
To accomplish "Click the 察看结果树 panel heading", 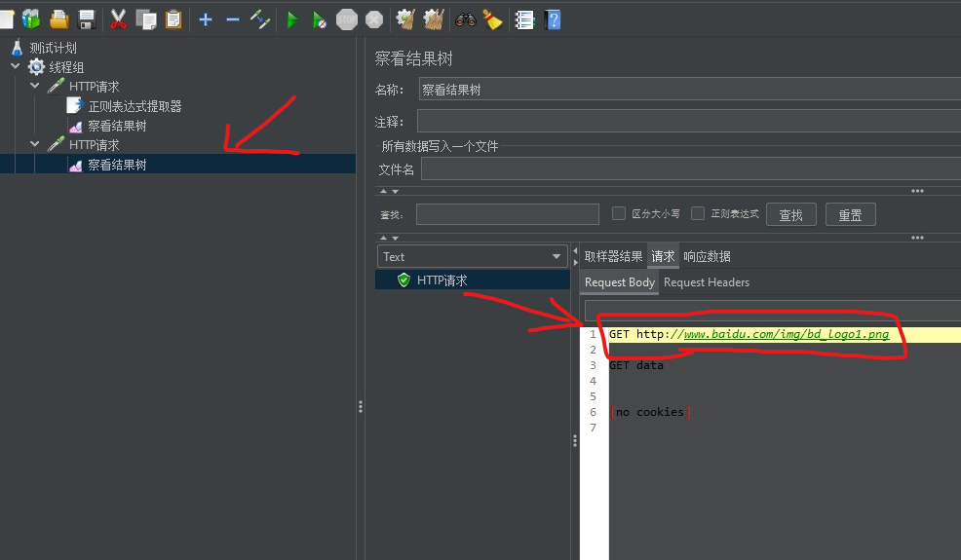I will click(413, 58).
